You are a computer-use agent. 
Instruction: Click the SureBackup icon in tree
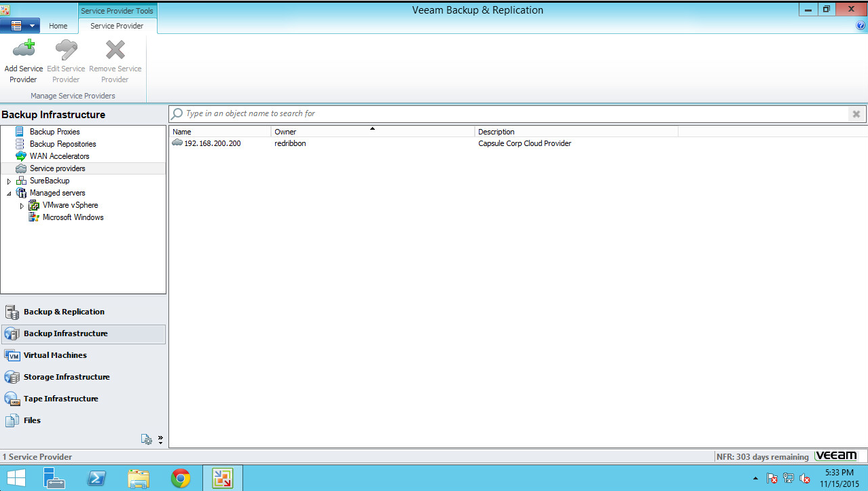(x=21, y=181)
